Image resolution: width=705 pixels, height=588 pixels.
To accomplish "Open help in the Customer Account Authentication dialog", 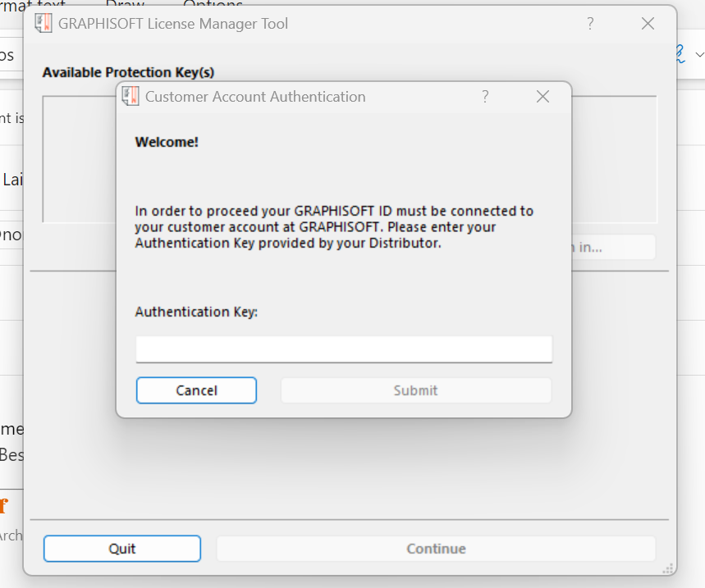I will pos(485,97).
